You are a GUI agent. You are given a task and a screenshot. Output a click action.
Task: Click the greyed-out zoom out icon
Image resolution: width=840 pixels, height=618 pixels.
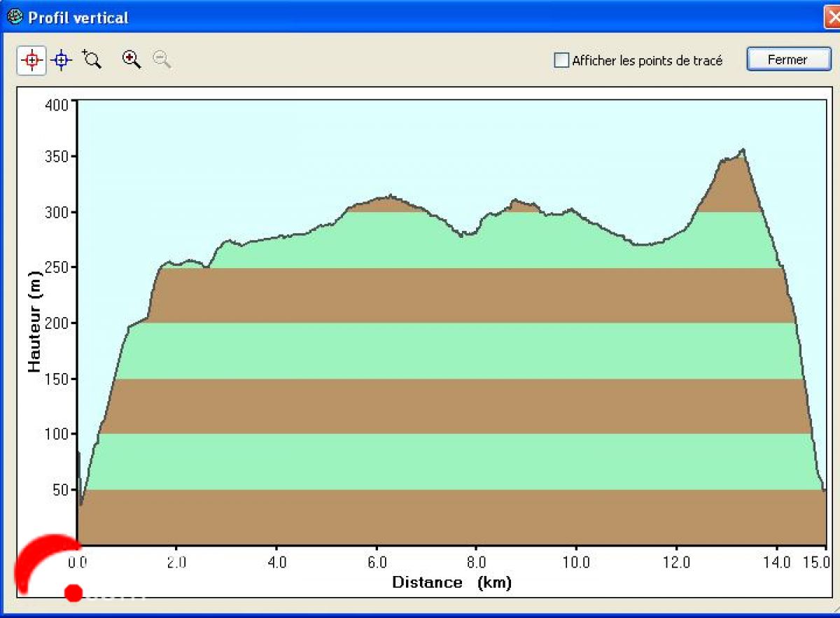[x=162, y=60]
